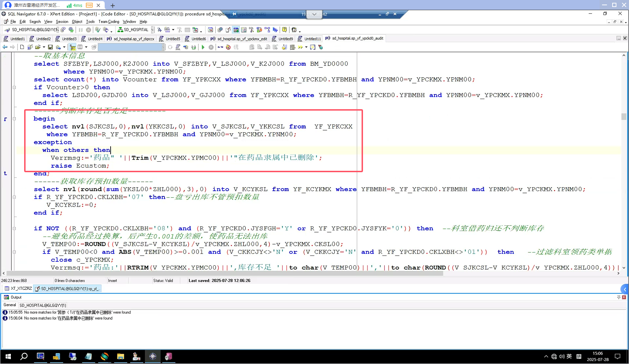The width and height of the screenshot is (629, 364).
Task: Collapse the begin block fold marker
Action: [14, 119]
